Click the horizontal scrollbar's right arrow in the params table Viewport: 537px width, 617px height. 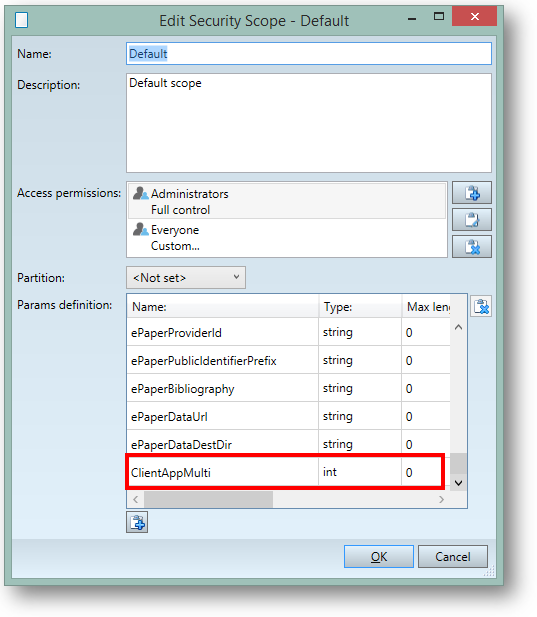[x=441, y=499]
